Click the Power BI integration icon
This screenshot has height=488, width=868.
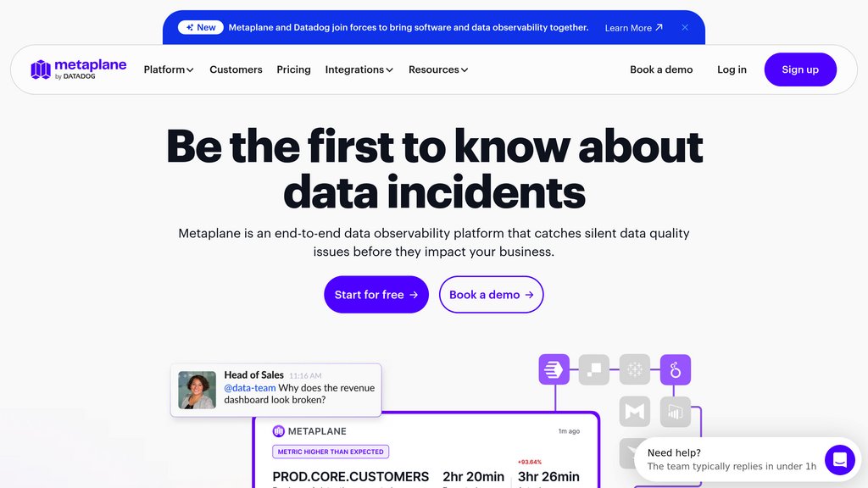[676, 412]
